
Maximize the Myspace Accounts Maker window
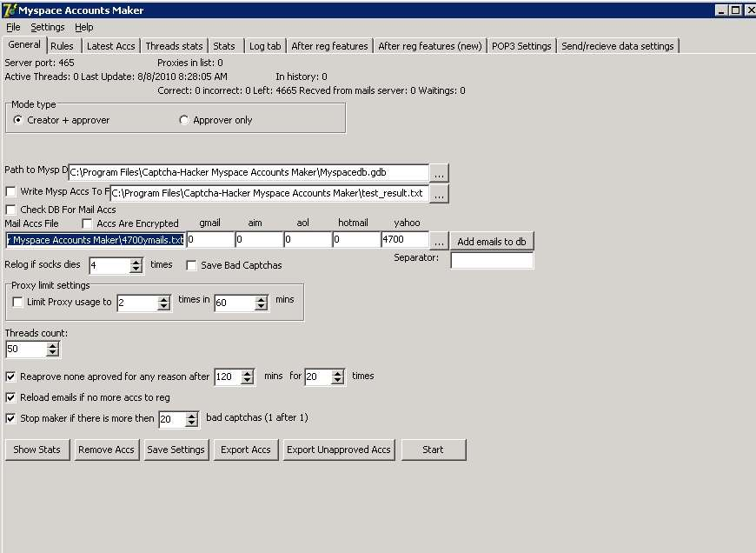pos(736,10)
